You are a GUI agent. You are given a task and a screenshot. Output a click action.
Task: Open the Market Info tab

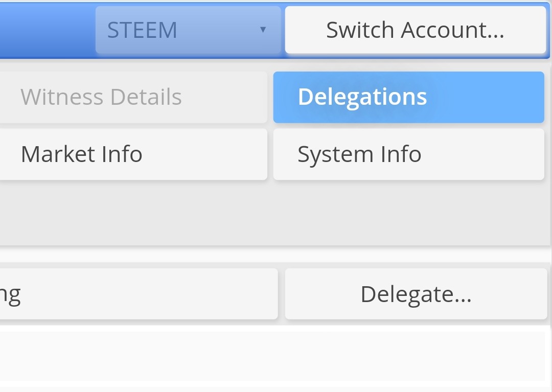pyautogui.click(x=133, y=154)
